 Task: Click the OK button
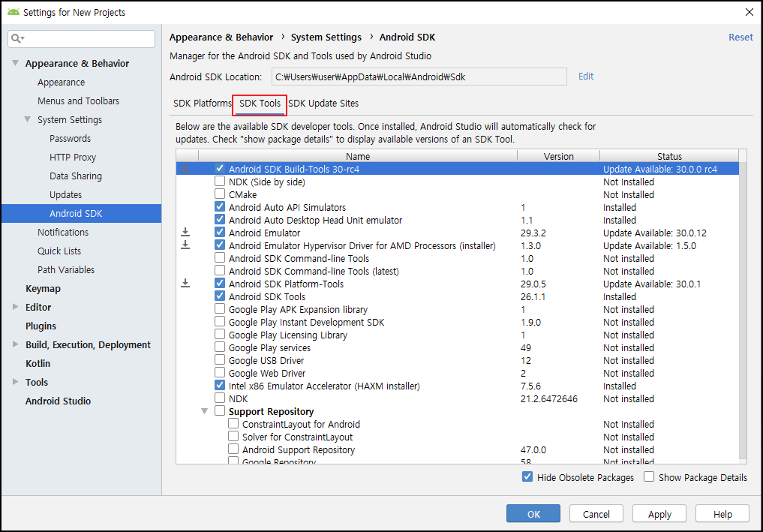pos(533,513)
